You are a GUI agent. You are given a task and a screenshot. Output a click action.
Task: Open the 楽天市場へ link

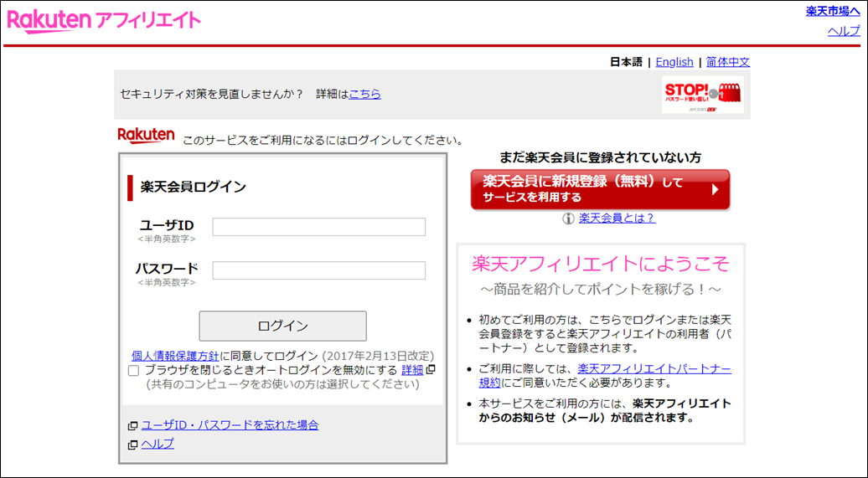pyautogui.click(x=833, y=11)
